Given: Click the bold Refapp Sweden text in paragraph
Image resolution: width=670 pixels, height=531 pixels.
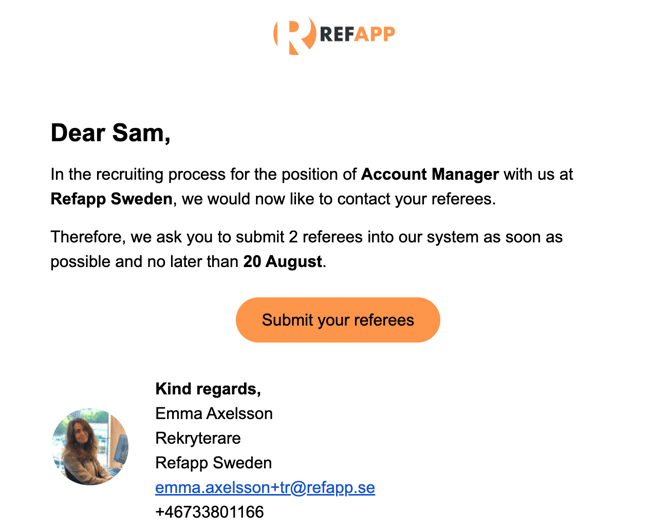Looking at the screenshot, I should pos(112,199).
